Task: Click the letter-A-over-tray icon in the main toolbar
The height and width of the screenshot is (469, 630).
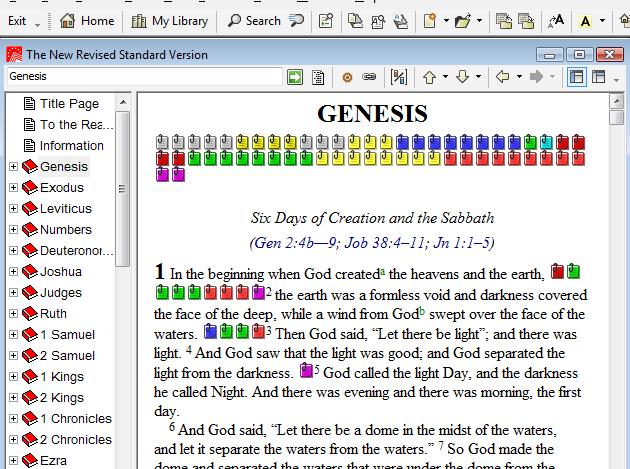Action: pos(400,20)
